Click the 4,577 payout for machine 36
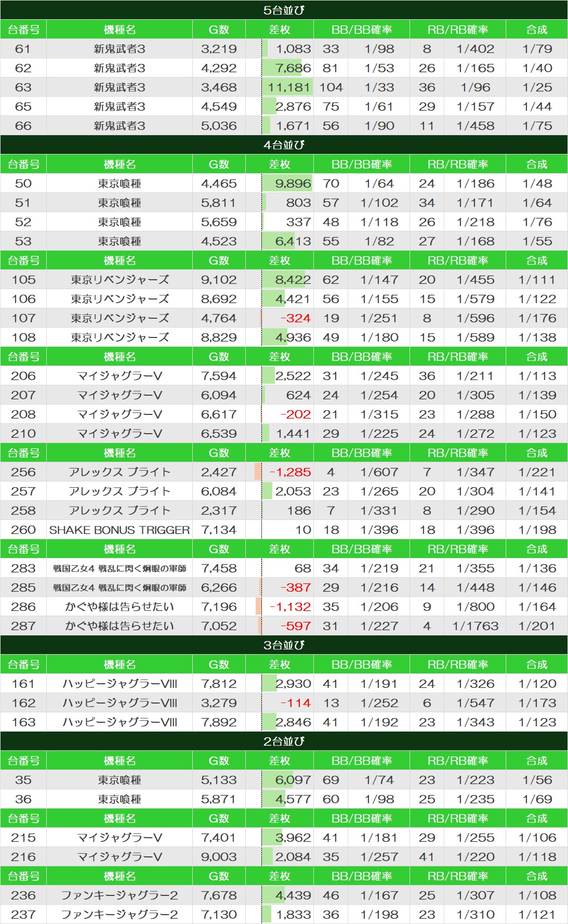 click(x=293, y=799)
